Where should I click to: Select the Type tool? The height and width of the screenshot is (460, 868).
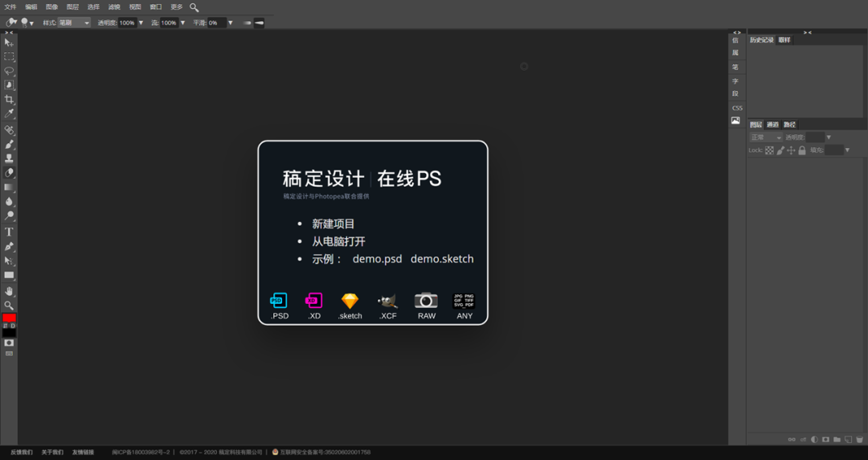9,232
